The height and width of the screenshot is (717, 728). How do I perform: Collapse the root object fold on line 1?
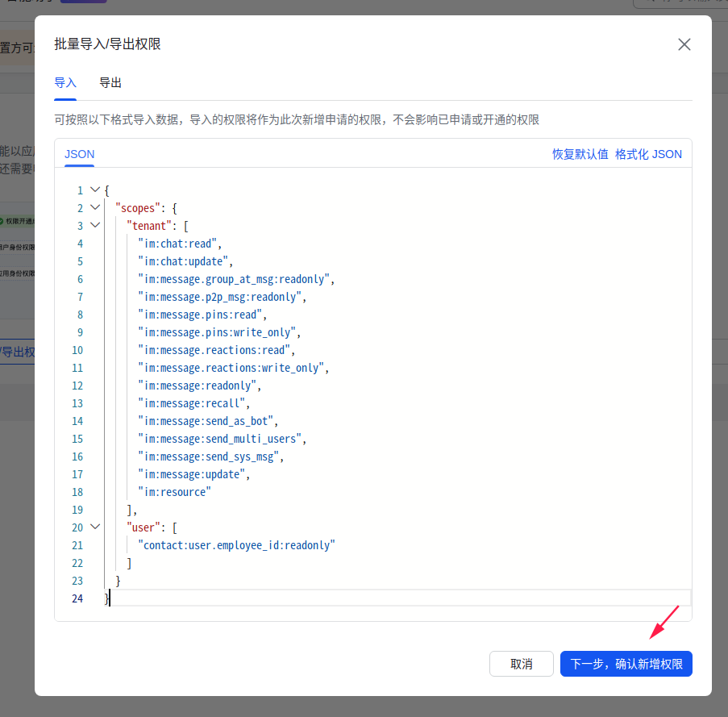(x=95, y=190)
